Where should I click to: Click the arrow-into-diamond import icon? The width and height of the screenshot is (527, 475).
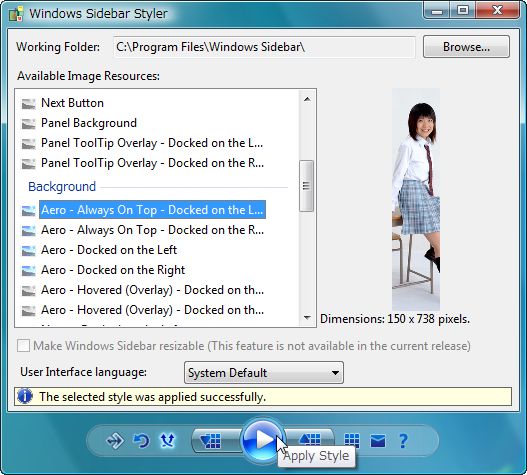pyautogui.click(x=115, y=440)
